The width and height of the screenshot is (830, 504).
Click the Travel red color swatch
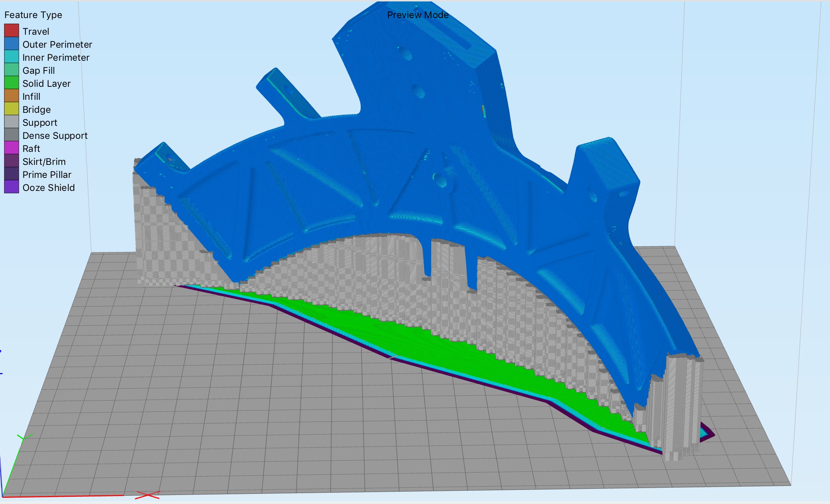[12, 31]
